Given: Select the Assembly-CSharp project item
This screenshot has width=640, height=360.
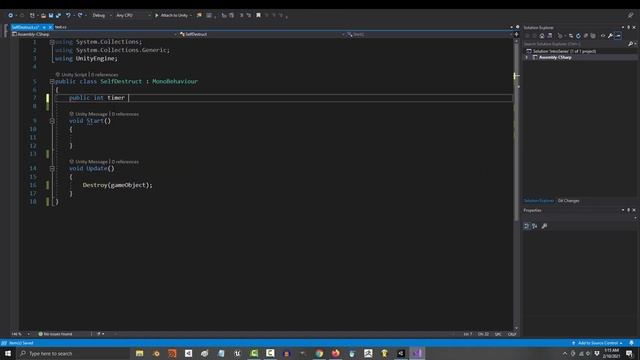Looking at the screenshot, I should tap(555, 58).
